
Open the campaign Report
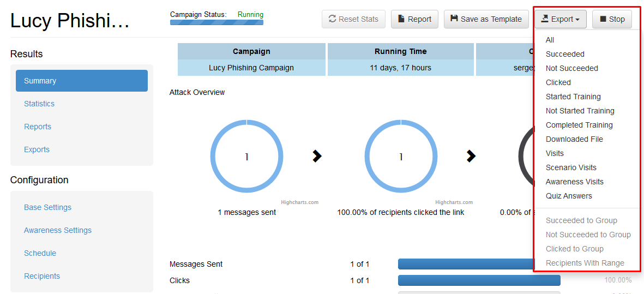414,19
